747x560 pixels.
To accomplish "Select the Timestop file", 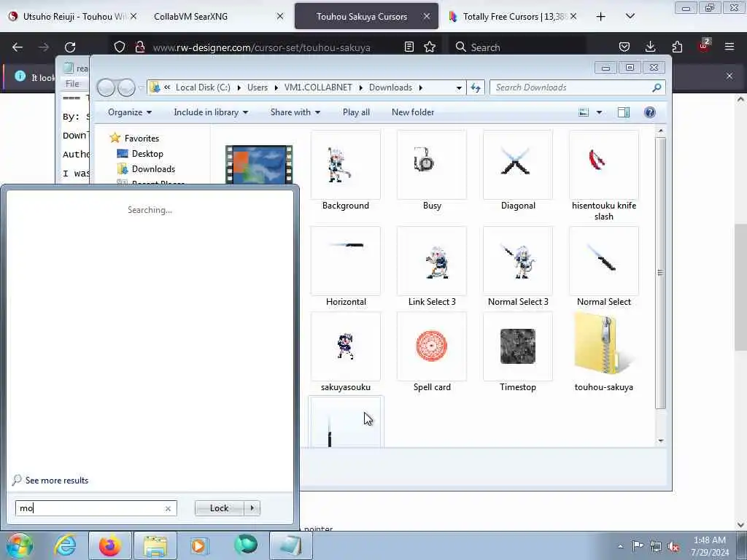I will (x=518, y=352).
